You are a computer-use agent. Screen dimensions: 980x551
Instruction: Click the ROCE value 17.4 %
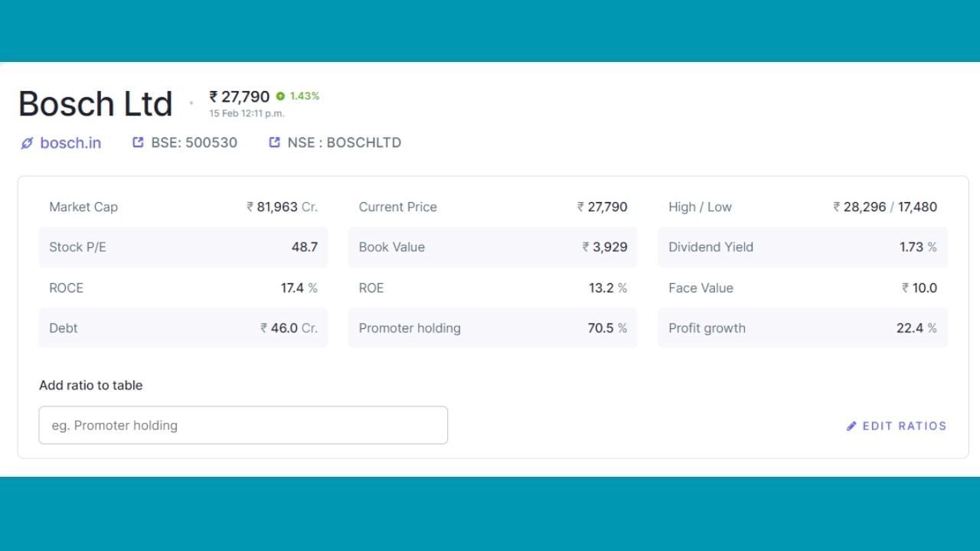coord(299,288)
